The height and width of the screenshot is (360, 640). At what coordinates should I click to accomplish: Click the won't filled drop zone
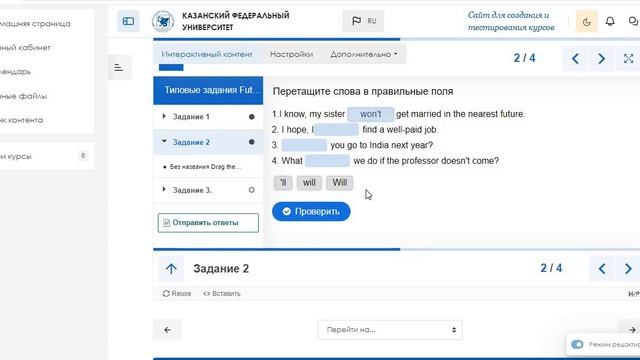pyautogui.click(x=371, y=114)
